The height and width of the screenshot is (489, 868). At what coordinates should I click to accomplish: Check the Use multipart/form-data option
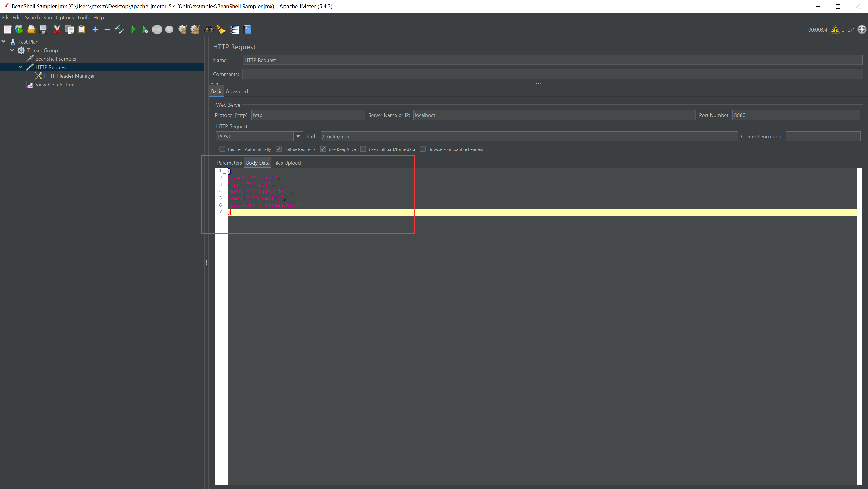pos(363,149)
